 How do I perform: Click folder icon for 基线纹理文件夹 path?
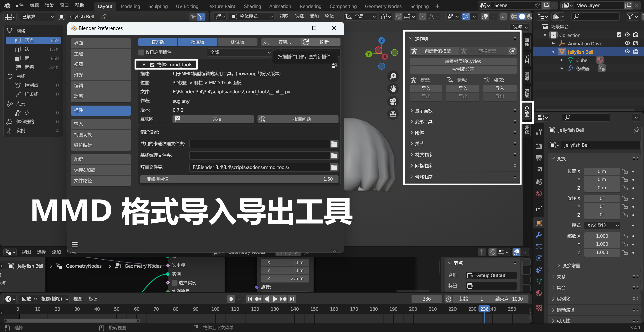click(334, 155)
